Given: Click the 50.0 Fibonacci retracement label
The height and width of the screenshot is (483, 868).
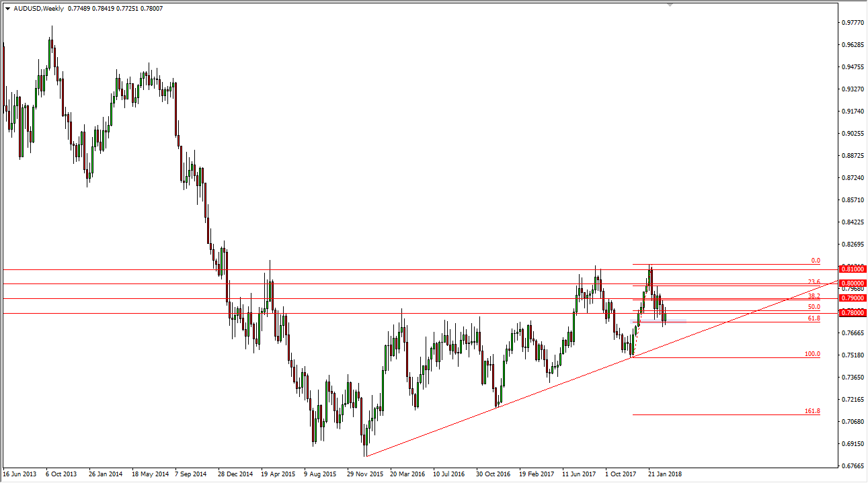Looking at the screenshot, I should coord(814,307).
